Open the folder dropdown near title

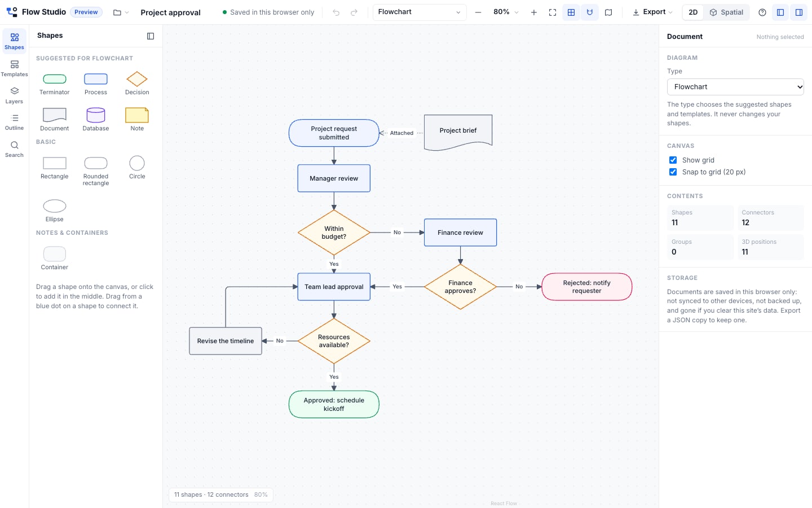coord(121,12)
